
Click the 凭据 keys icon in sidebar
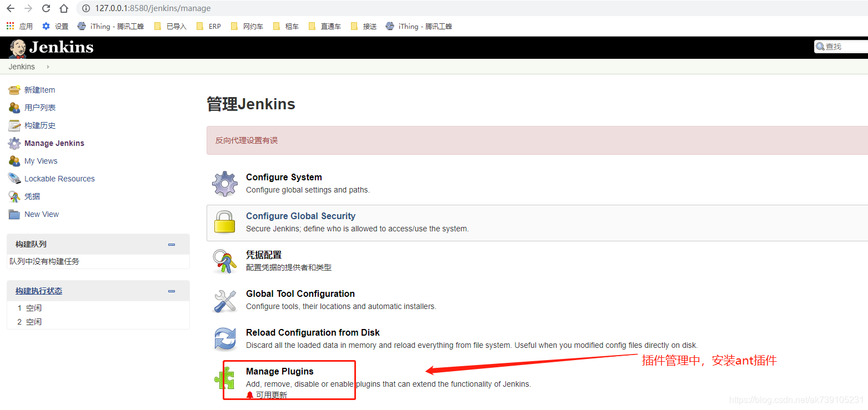point(14,196)
